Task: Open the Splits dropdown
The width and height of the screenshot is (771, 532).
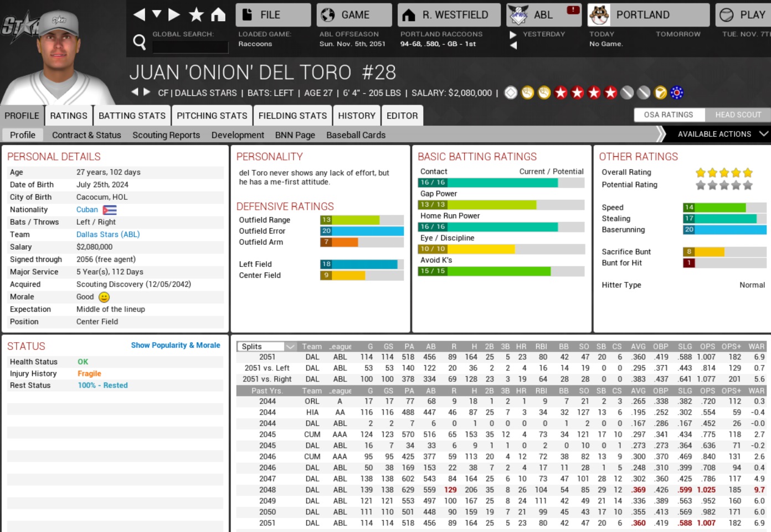Action: 290,347
